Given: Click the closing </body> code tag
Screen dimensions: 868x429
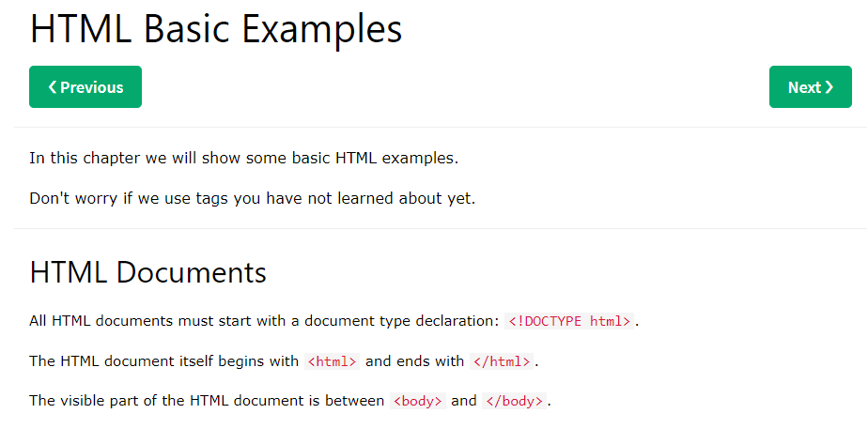Looking at the screenshot, I should [513, 401].
